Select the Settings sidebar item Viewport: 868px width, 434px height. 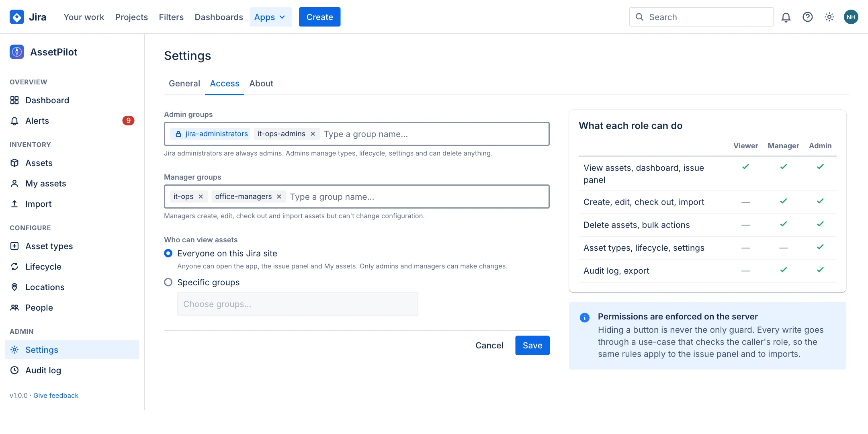click(72, 350)
